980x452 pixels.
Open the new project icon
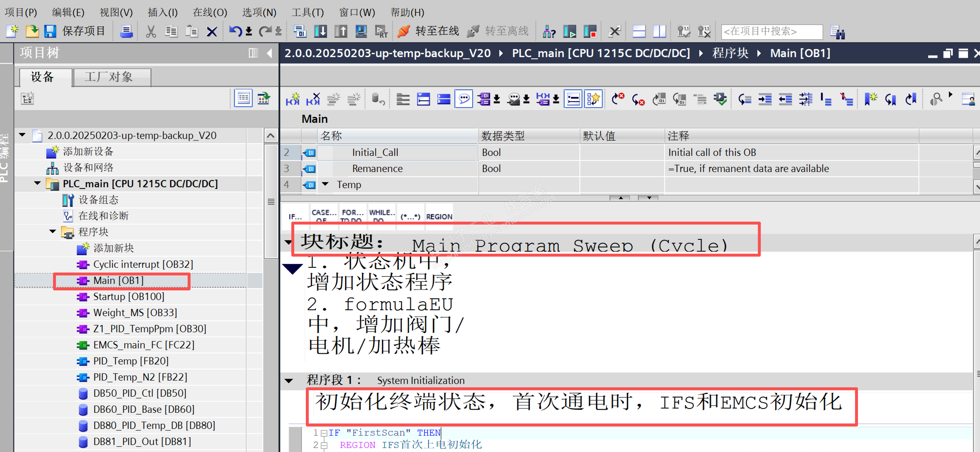pos(13,31)
